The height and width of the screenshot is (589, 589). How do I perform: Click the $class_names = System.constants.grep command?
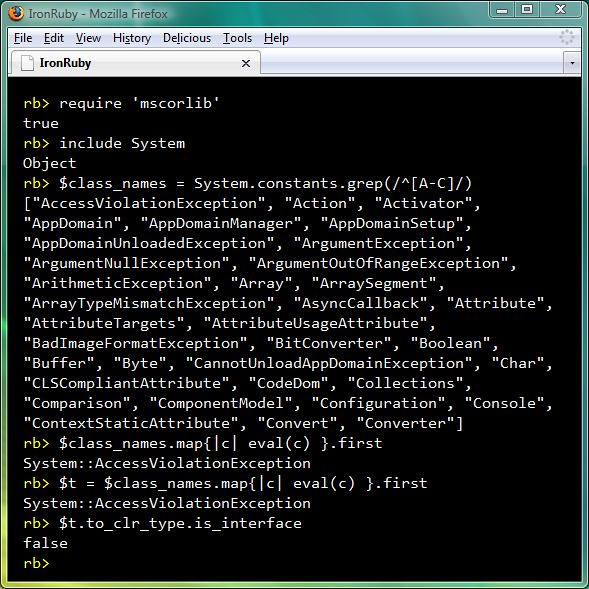click(x=266, y=183)
